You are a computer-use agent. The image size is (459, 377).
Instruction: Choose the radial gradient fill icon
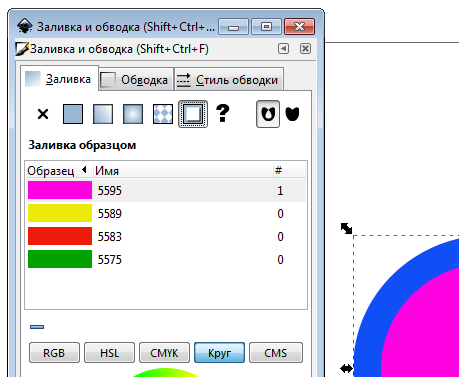[133, 114]
